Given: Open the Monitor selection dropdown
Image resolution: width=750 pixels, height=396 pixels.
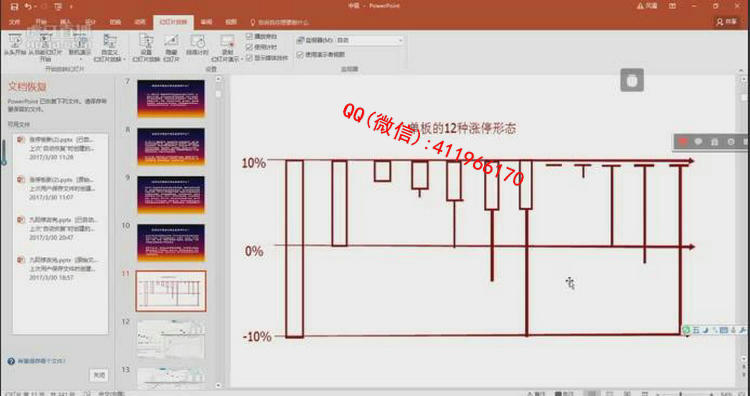Looking at the screenshot, I should point(369,41).
